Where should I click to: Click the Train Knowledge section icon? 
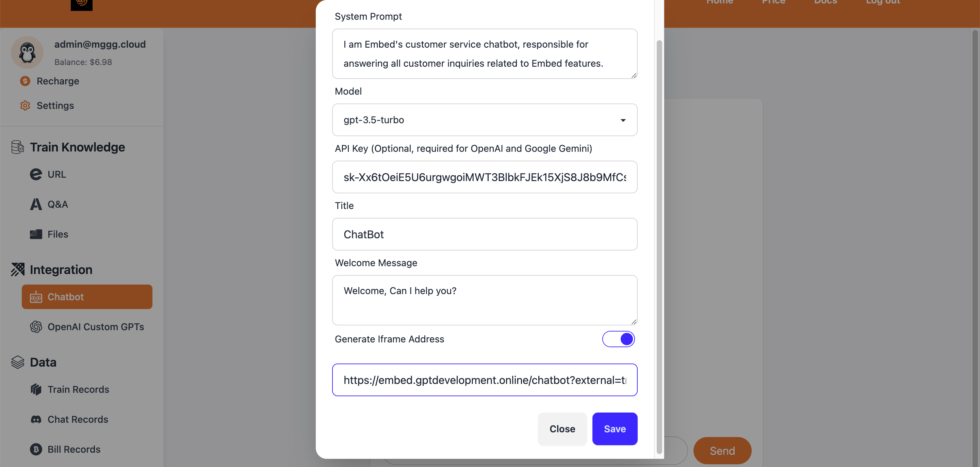tap(17, 146)
